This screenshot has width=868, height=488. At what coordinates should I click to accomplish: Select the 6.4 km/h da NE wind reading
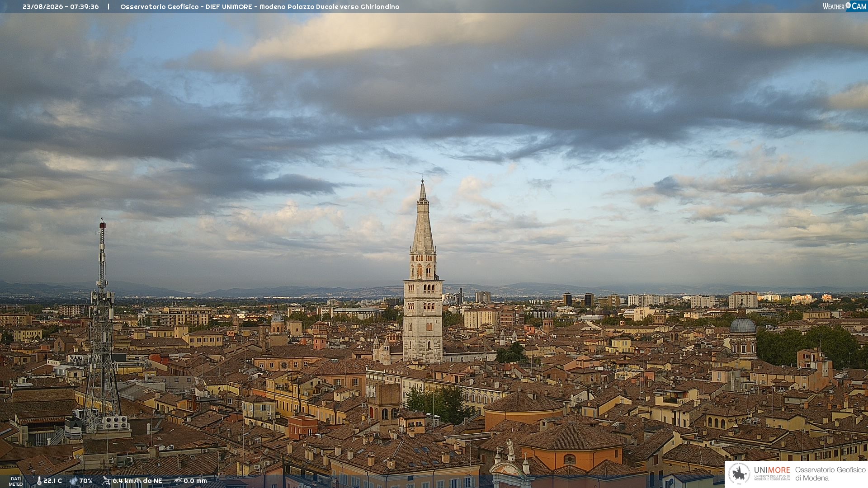137,481
